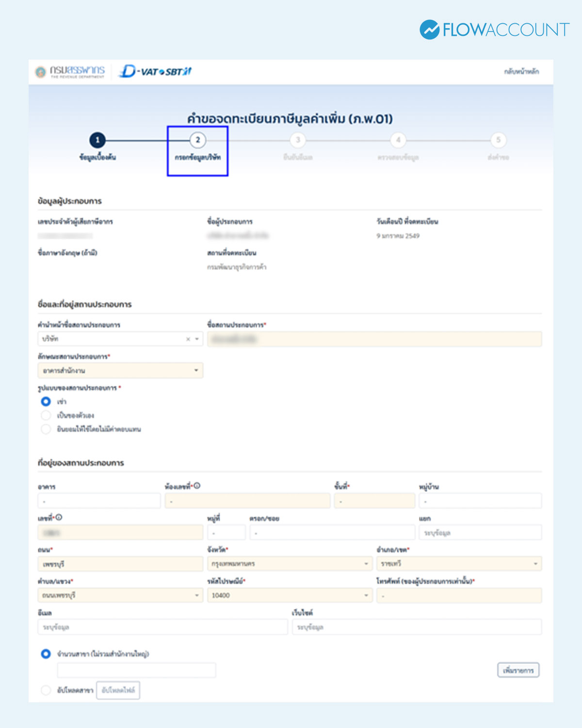This screenshot has height=728, width=582.
Task: Click the FlowAccount logo icon
Action: [x=429, y=30]
